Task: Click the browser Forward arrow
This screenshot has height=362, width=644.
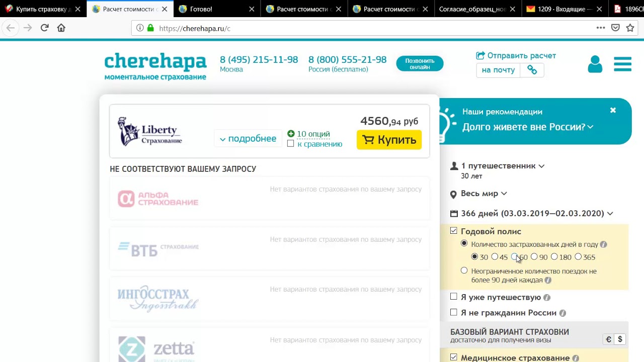Action: coord(28,28)
